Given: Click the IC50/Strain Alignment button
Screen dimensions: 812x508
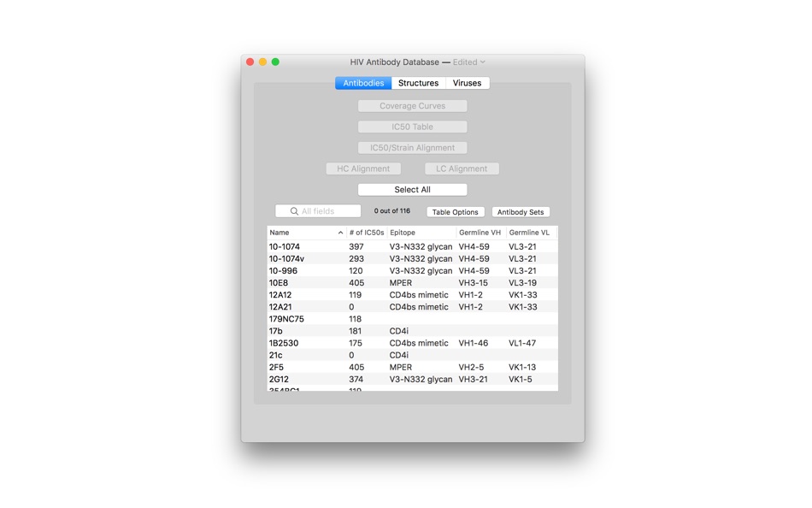Looking at the screenshot, I should click(412, 148).
